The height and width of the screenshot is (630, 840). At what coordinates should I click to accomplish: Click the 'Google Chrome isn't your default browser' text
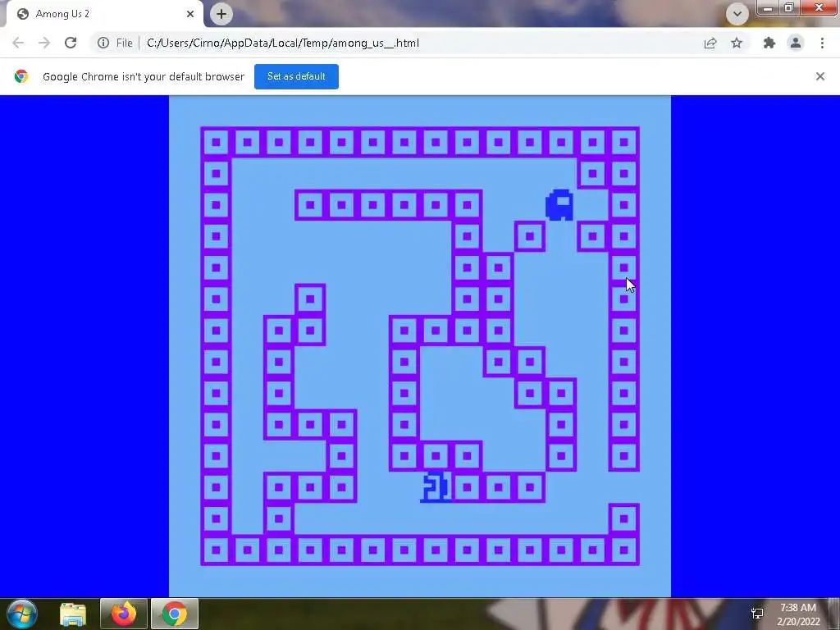pos(144,76)
